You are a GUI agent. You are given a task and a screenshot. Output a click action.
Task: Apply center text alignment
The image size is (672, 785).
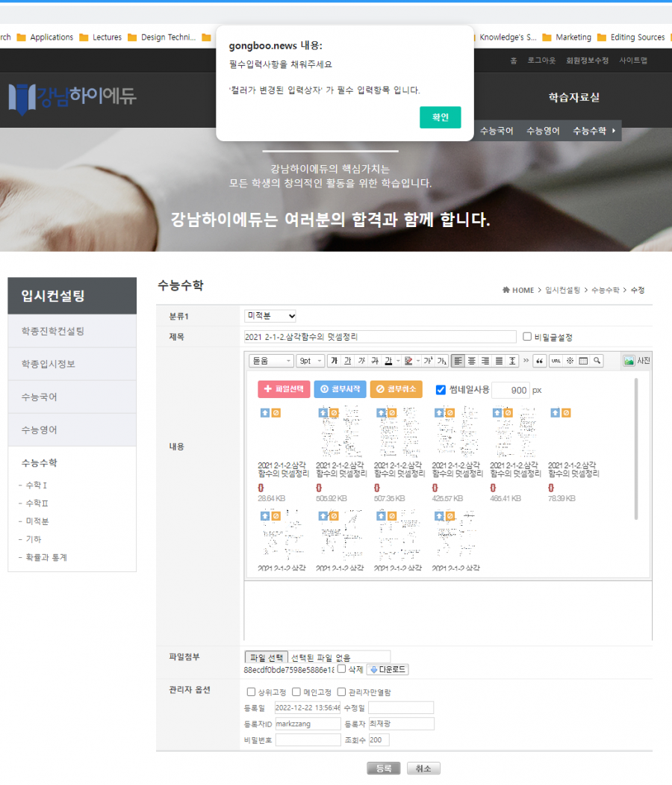click(x=472, y=361)
